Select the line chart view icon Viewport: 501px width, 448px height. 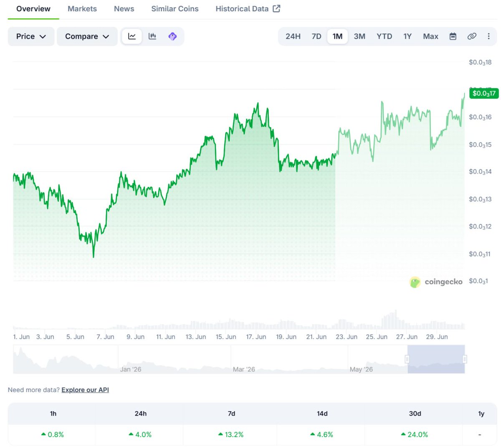click(132, 36)
